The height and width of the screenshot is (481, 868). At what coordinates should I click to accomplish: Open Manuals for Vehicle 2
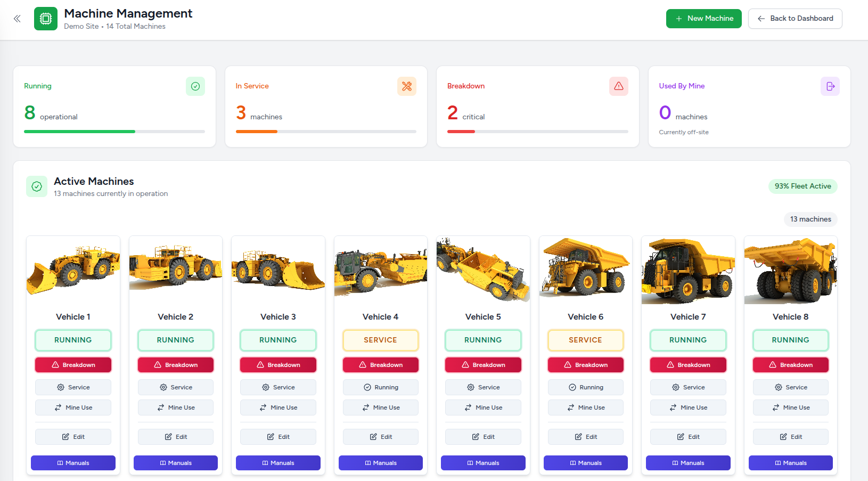click(x=175, y=463)
